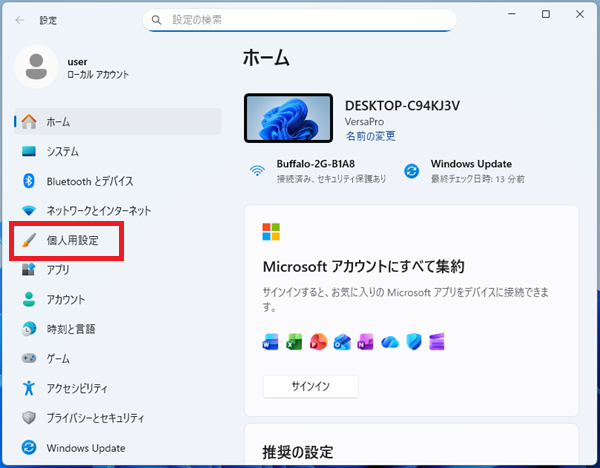The image size is (600, 468).
Task: Click the desktop wallpaper thumbnail preview
Action: pos(289,119)
